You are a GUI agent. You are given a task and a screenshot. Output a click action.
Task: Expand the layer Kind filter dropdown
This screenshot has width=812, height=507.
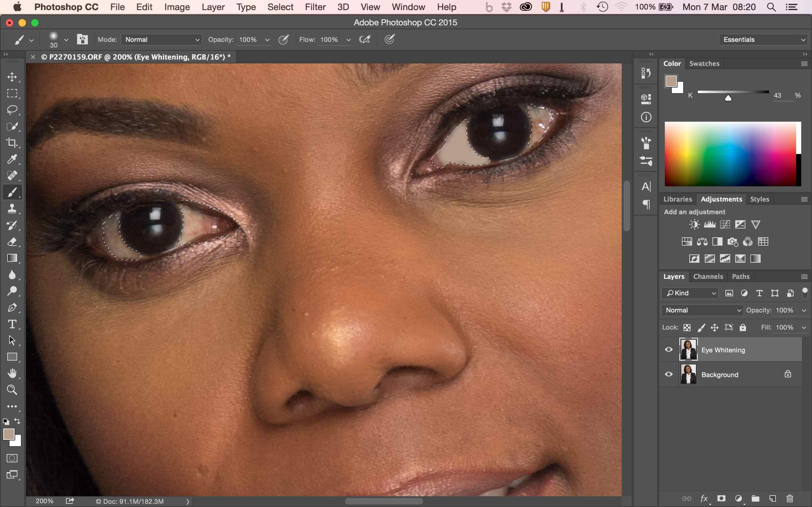690,293
